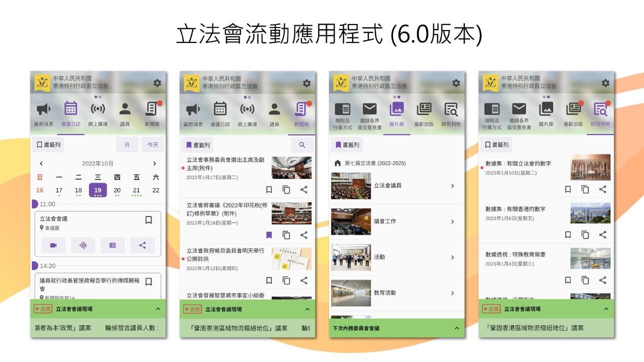Share the 立法會會議 meeting via share icon
The image size is (644, 362).
(x=142, y=245)
